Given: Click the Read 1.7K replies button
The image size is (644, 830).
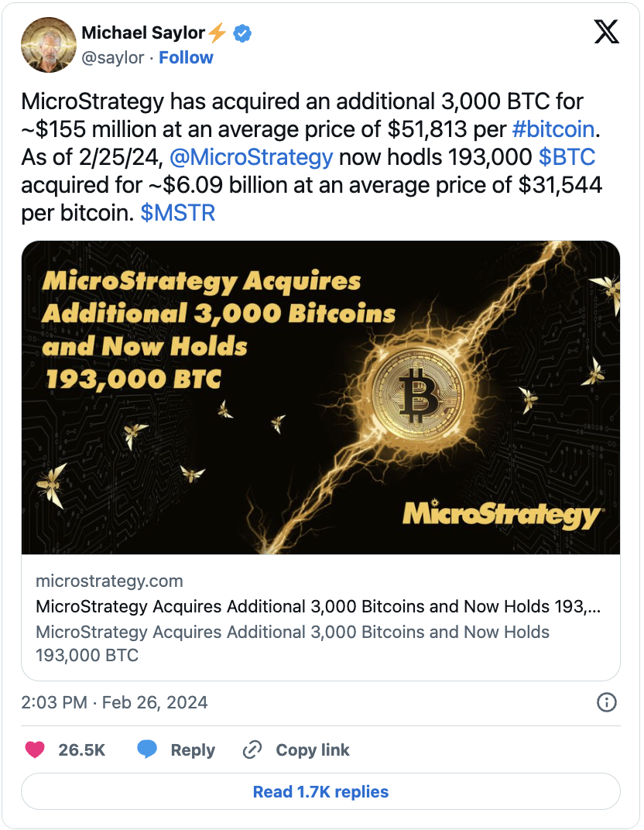Looking at the screenshot, I should point(320,791).
